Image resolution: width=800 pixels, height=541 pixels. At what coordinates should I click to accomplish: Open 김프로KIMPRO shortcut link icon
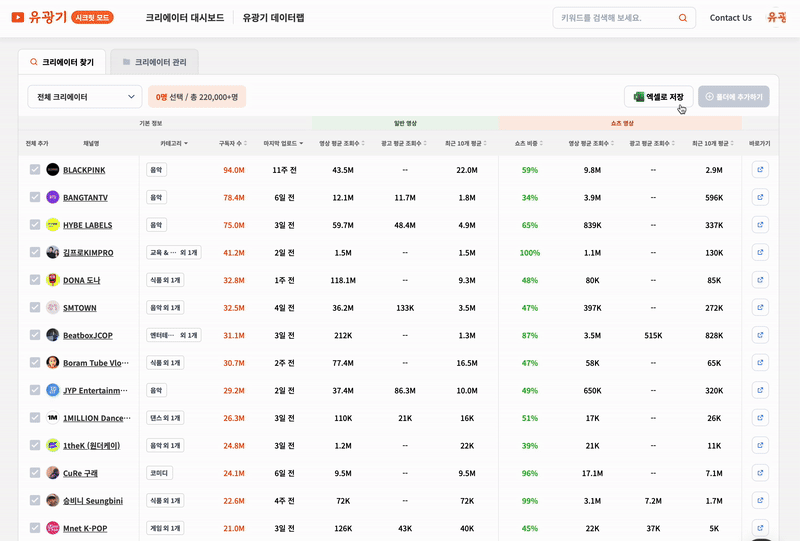point(760,253)
